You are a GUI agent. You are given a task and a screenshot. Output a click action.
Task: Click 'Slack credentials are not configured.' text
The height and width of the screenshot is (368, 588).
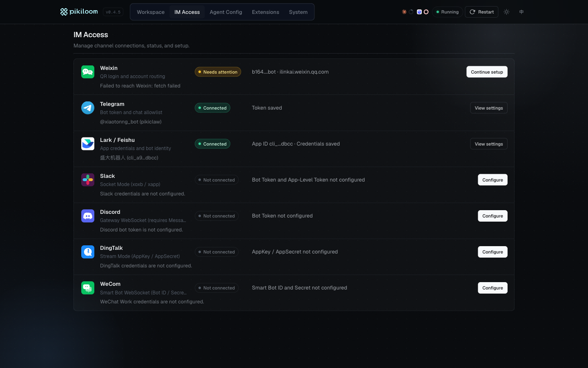pos(143,194)
